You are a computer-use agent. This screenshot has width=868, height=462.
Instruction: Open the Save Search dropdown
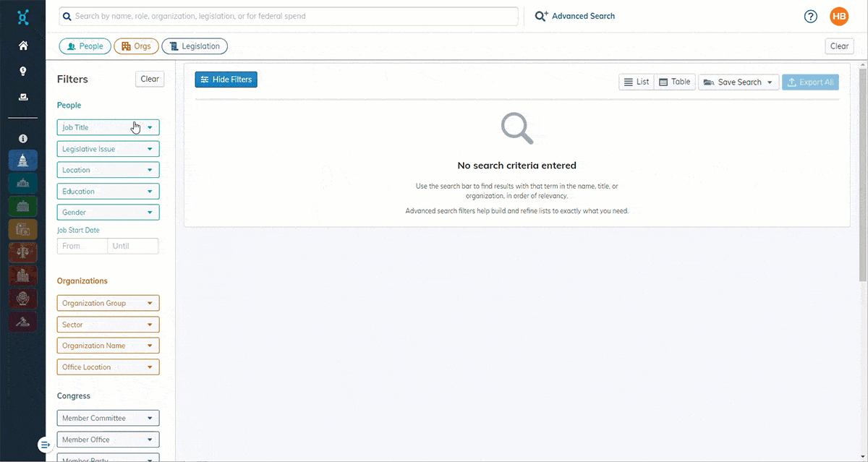point(739,82)
